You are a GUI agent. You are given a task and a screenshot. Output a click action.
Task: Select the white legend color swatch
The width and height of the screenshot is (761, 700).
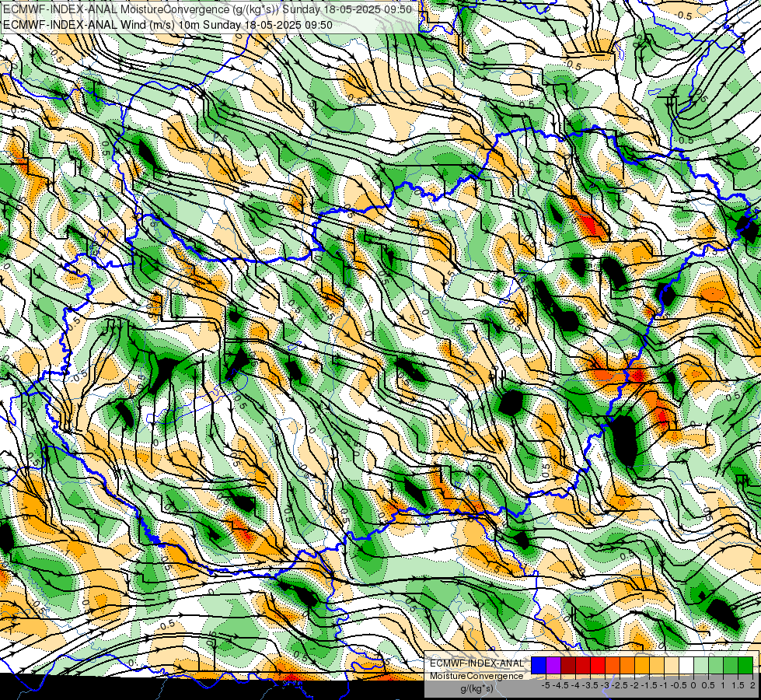pyautogui.click(x=686, y=666)
